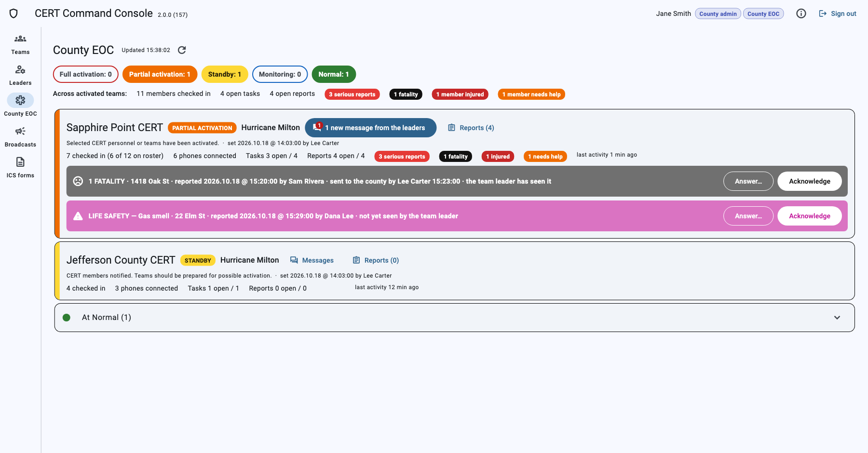
Task: Click Sapphire Point 1 injured chip
Action: click(498, 157)
